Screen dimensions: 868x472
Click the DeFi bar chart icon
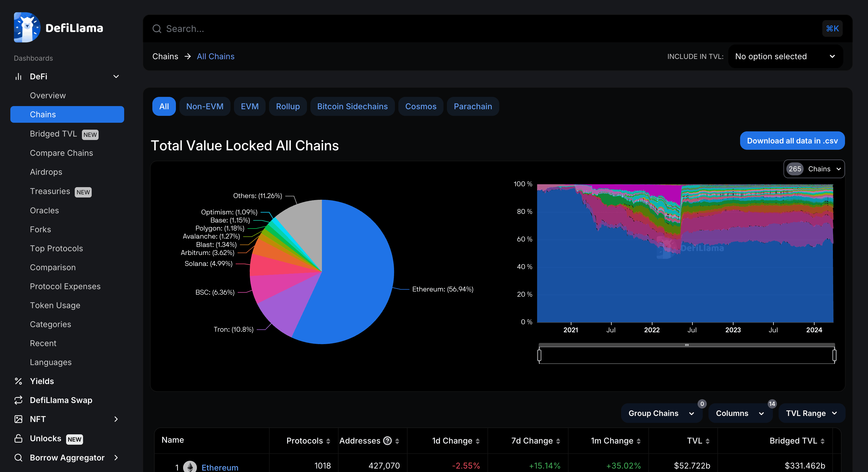(18, 76)
